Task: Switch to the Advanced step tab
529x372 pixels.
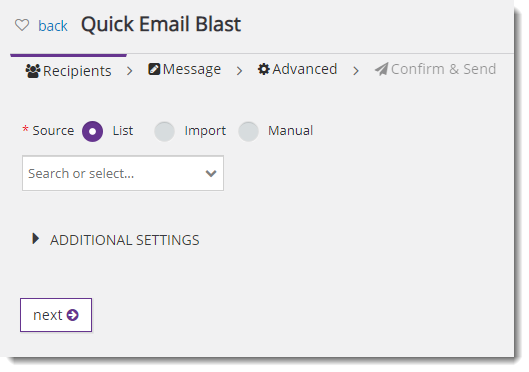Action: [297, 69]
